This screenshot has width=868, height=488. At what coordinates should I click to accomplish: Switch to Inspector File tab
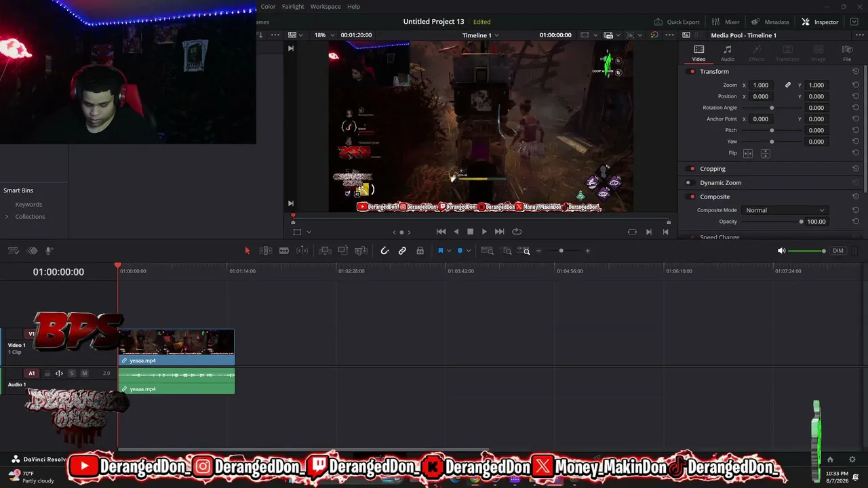point(847,54)
